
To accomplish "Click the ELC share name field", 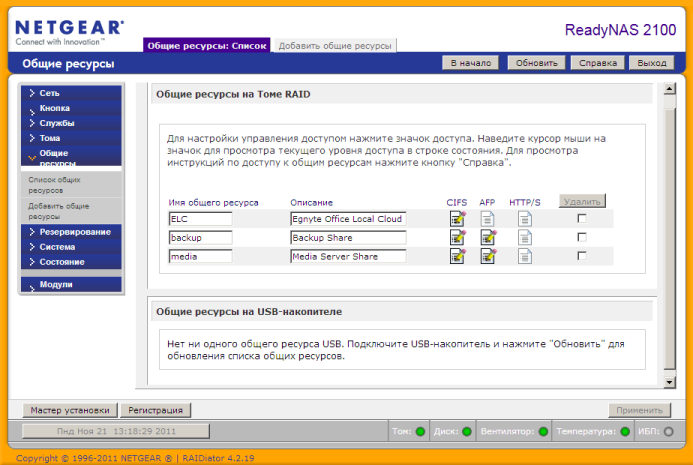I will 200,219.
